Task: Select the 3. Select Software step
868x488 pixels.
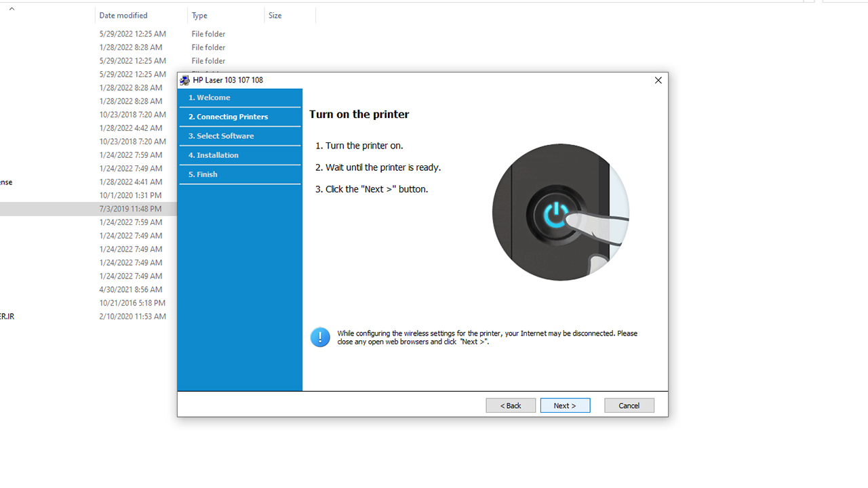Action: (239, 136)
